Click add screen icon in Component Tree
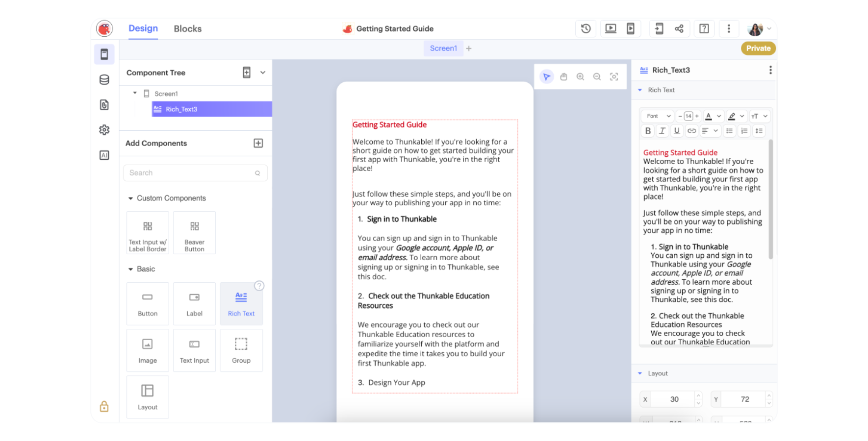The width and height of the screenshot is (868, 441). 247,73
